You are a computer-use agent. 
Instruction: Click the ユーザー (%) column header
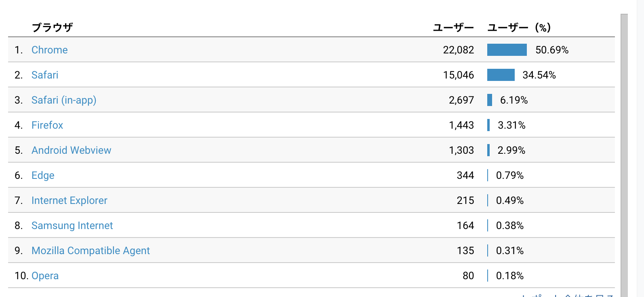519,28
